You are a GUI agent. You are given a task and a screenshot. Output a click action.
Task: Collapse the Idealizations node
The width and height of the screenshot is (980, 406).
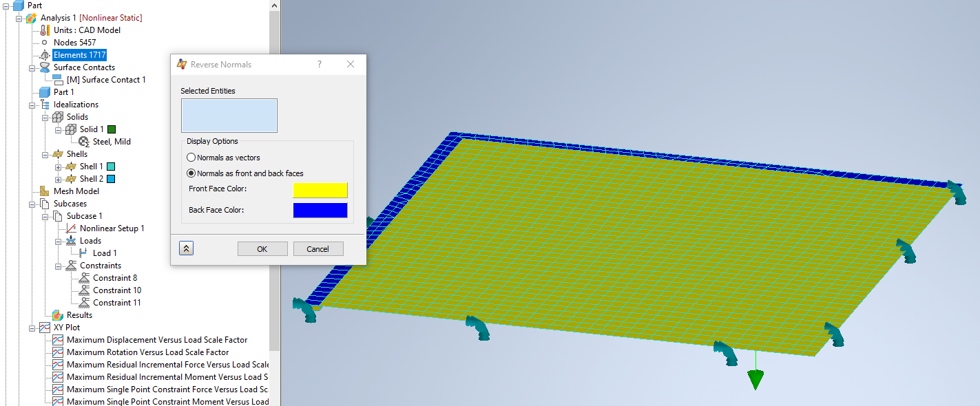point(32,105)
